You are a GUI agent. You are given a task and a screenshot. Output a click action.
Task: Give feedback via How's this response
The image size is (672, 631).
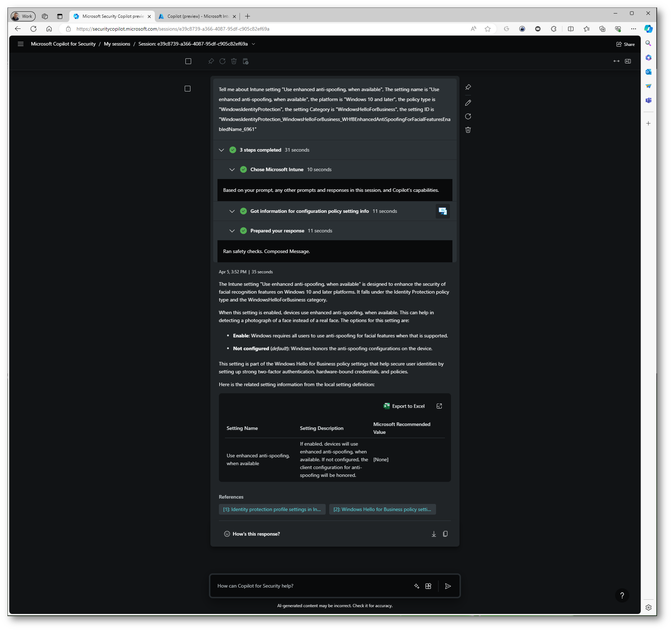(252, 534)
